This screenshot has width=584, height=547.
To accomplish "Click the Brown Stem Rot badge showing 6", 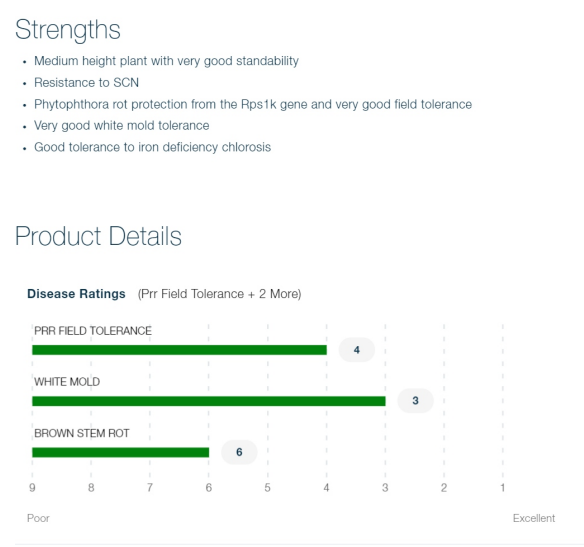I will (x=239, y=452).
